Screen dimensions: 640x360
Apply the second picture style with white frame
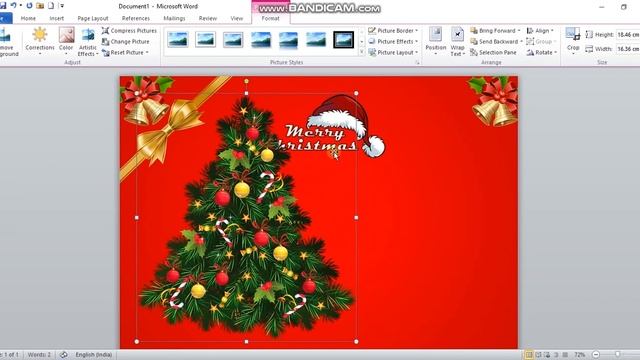click(x=205, y=40)
